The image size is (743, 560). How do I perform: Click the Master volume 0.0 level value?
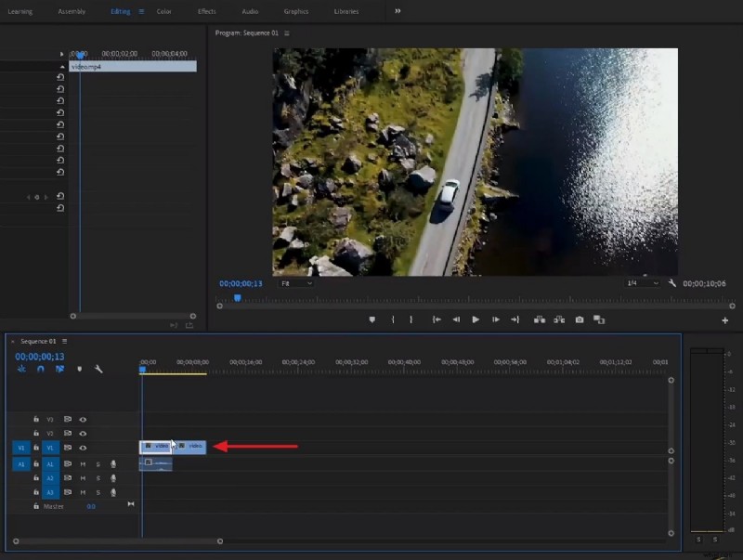tap(91, 505)
